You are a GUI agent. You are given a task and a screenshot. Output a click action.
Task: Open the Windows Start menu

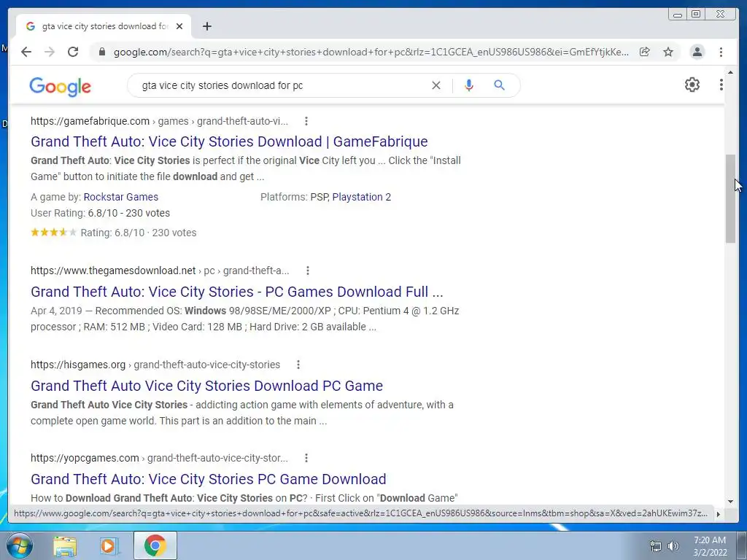[x=19, y=545]
